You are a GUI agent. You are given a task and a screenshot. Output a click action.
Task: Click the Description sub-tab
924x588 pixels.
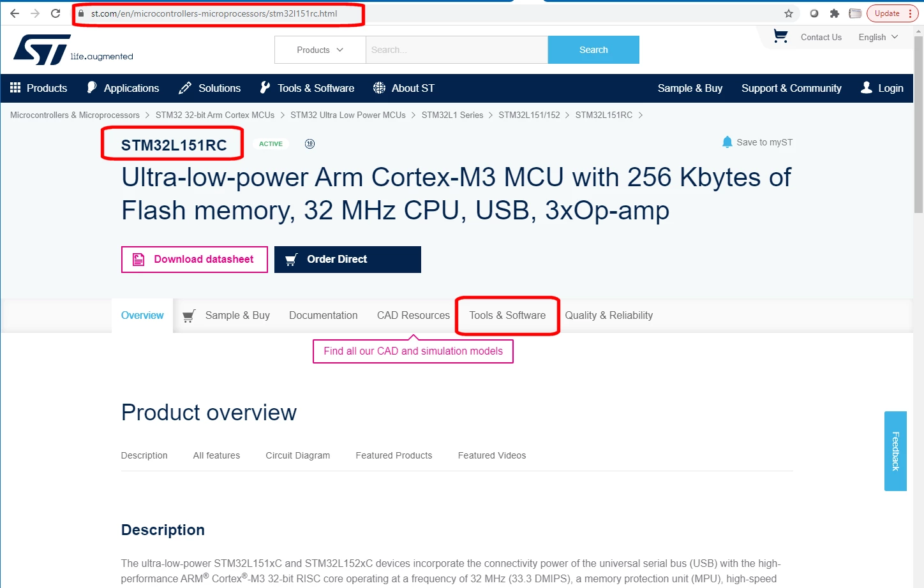coord(144,455)
